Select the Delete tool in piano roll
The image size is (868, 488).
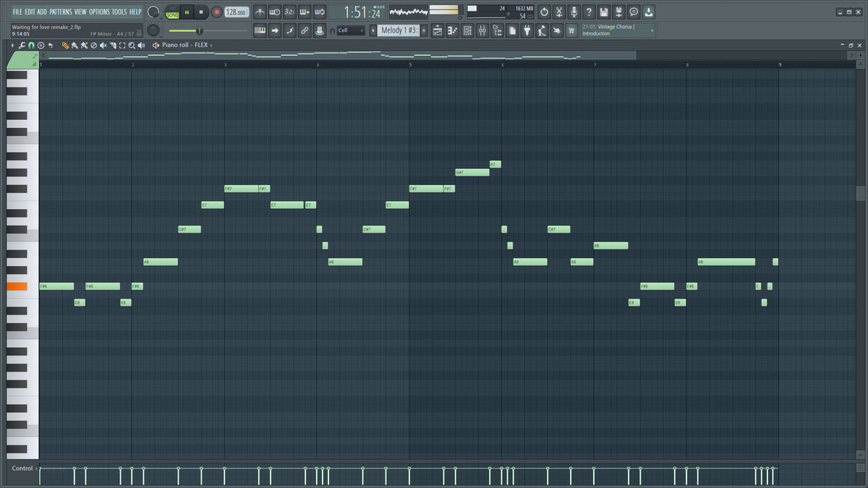click(x=93, y=45)
